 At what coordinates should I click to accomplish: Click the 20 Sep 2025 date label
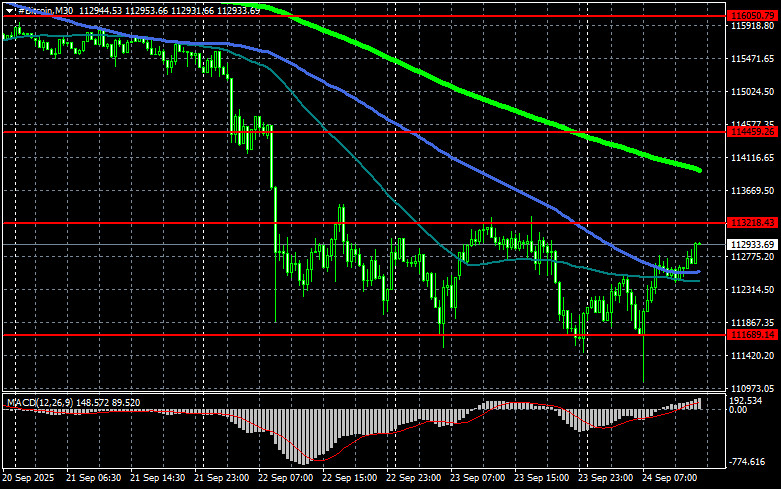30,478
